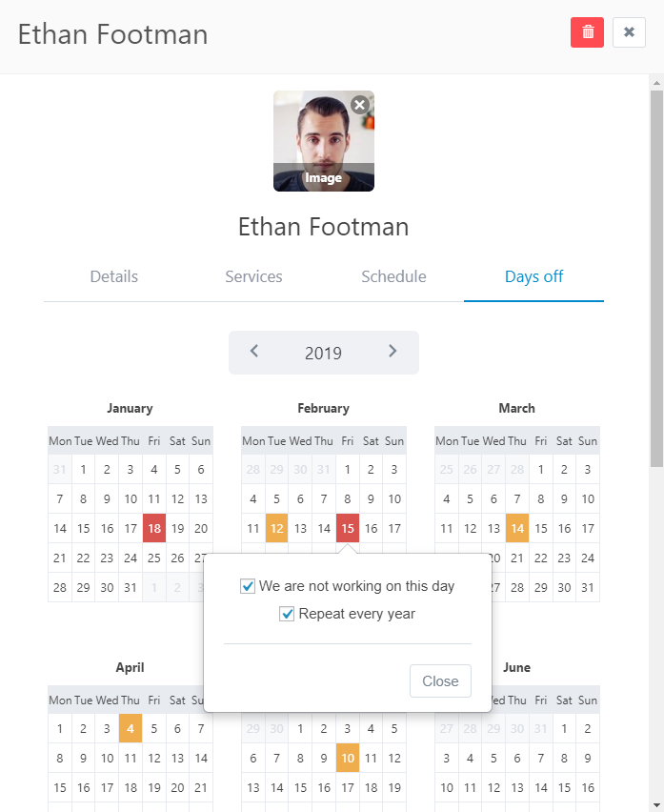The height and width of the screenshot is (812, 664).
Task: Close the Ethan Footman panel
Action: (x=629, y=32)
